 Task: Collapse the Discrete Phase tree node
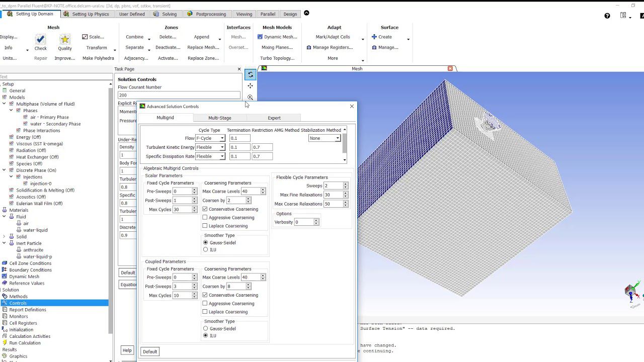pos(4,170)
